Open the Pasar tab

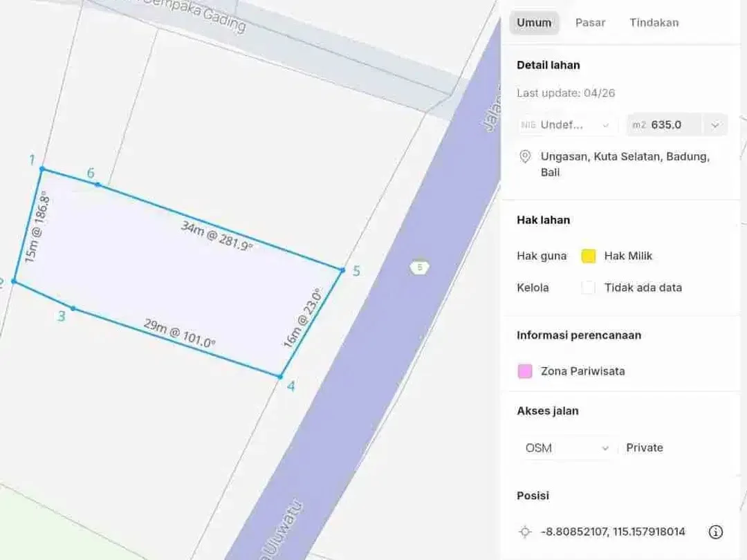coord(590,22)
